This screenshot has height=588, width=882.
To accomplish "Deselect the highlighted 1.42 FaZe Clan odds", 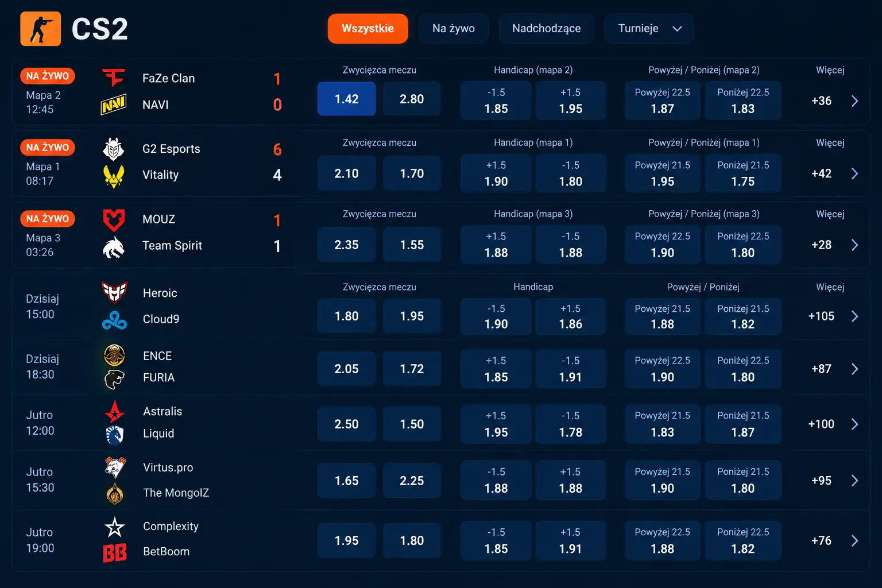I will point(346,99).
